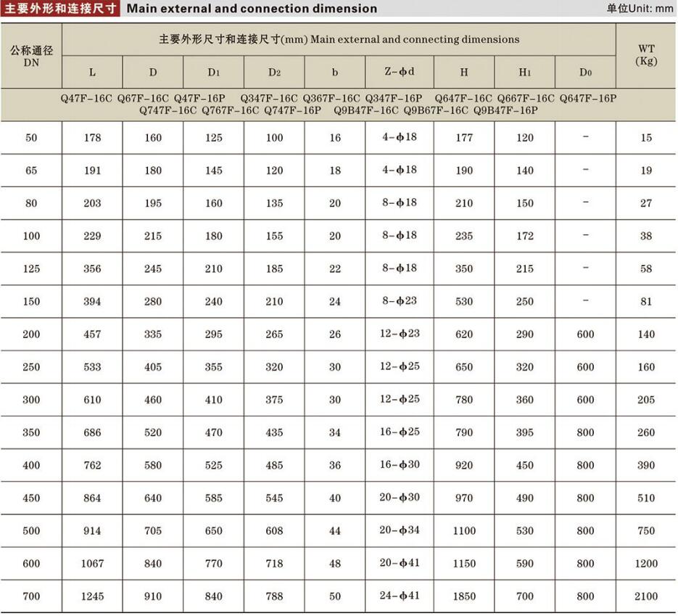Image resolution: width=678 pixels, height=616 pixels.
Task: Click the 主要外形和连接尺寸 title banner
Action: click(62, 9)
